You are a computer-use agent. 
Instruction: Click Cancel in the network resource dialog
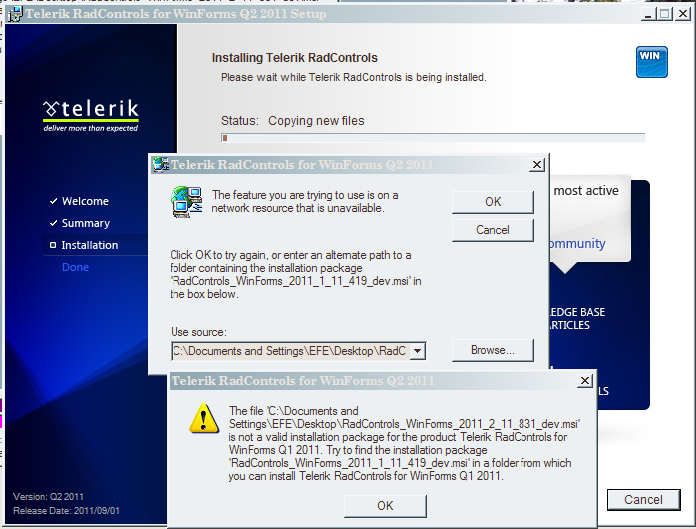(x=493, y=230)
